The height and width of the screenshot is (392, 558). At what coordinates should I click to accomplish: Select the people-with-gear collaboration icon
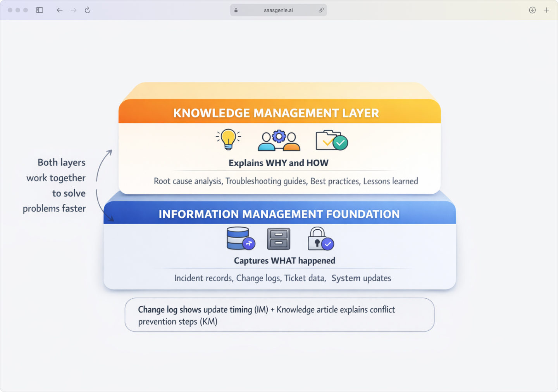(279, 140)
